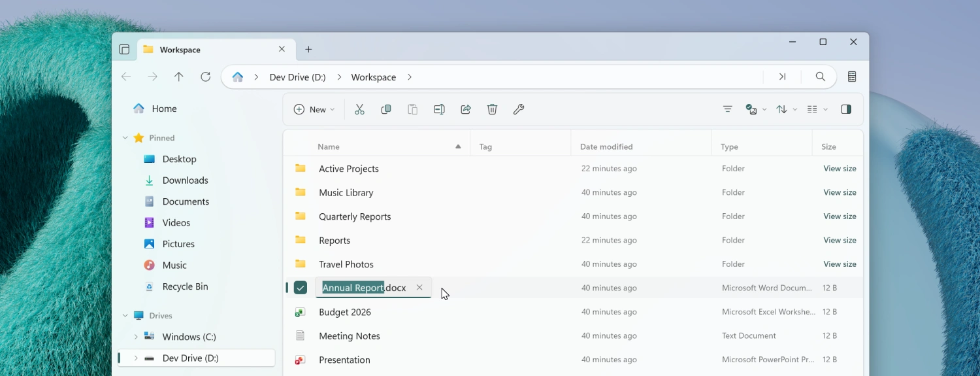Open Downloads in the sidebar
This screenshot has height=376, width=980.
pos(196,180)
